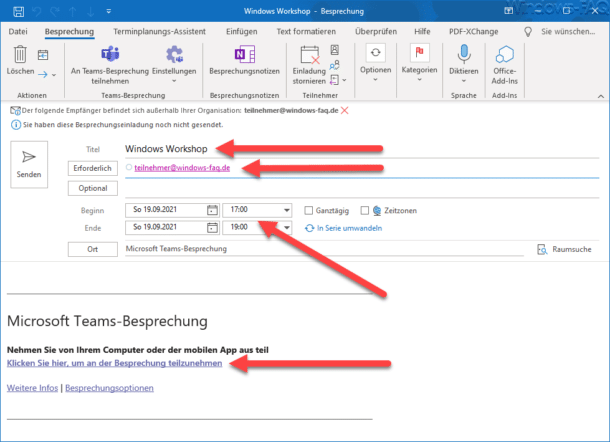Expand the Einstellungen dropdown arrow
The width and height of the screenshot is (610, 442).
174,81
